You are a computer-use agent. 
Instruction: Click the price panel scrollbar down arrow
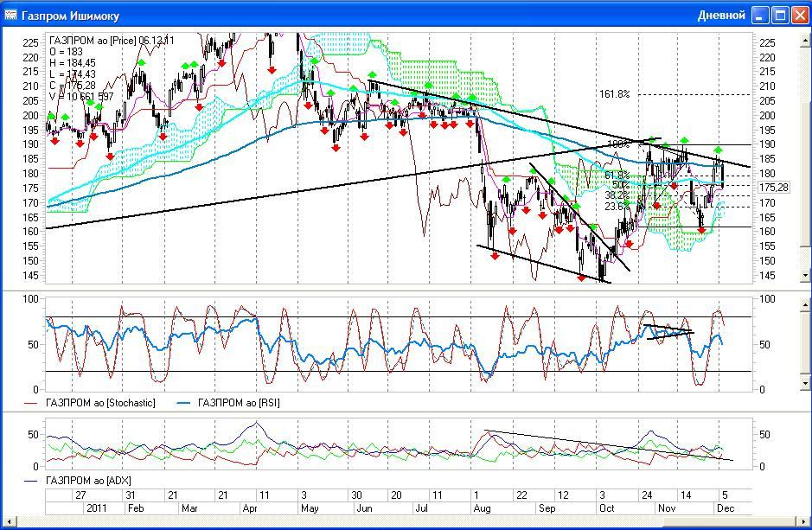(805, 276)
